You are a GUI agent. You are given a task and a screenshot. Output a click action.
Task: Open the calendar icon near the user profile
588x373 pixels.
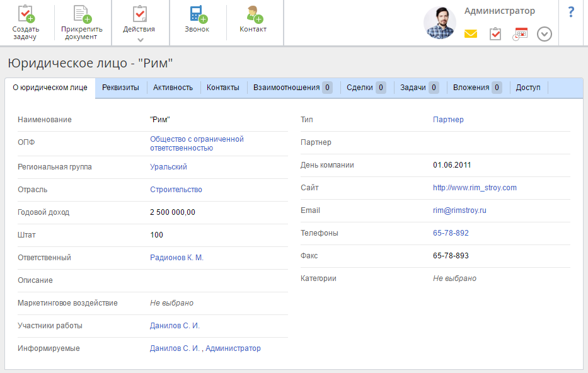[x=520, y=34]
